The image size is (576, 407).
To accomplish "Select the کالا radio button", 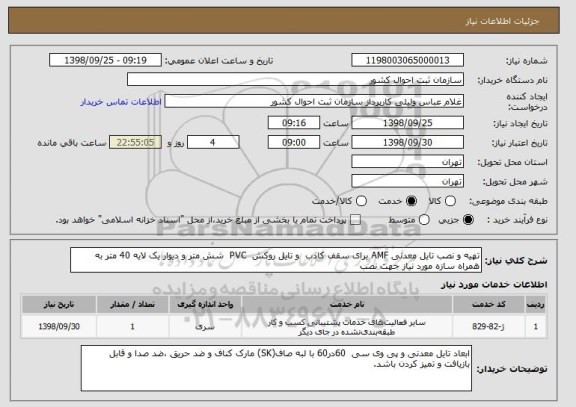I will pyautogui.click(x=450, y=201).
